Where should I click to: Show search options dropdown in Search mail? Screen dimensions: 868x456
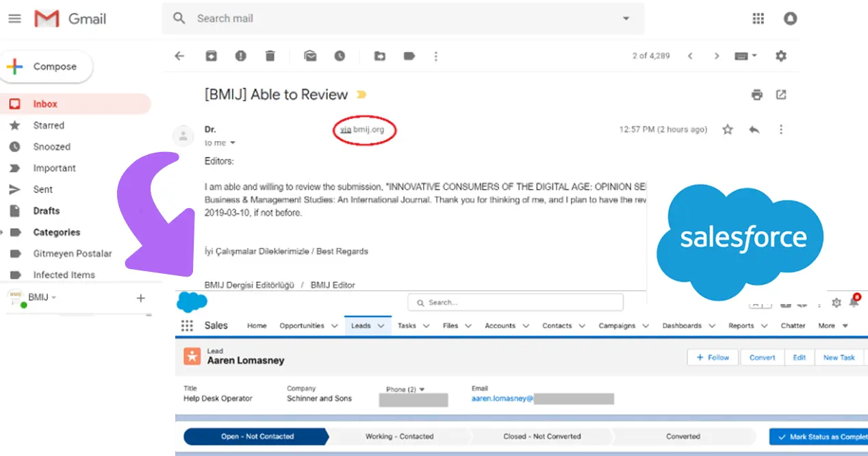click(x=626, y=18)
